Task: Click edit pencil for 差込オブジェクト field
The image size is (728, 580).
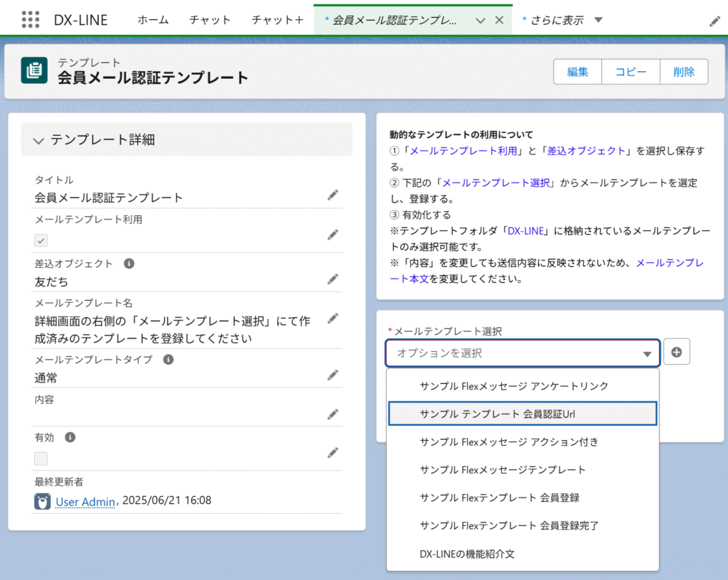Action: 333,279
